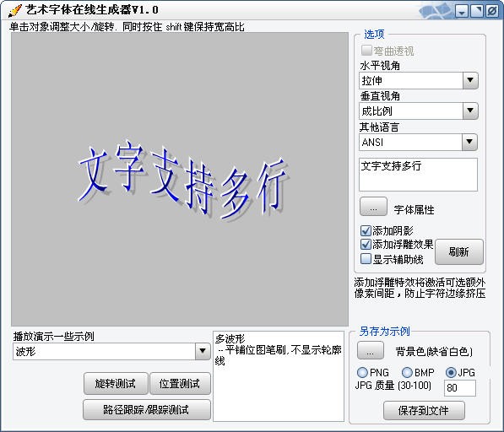Click the pencil app icon in title bar
The height and width of the screenshot is (432, 504).
click(x=15, y=11)
